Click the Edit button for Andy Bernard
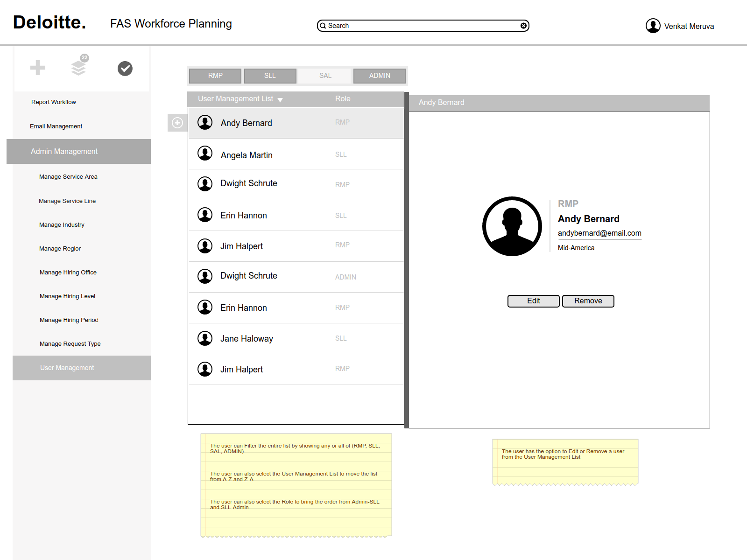 coord(534,301)
